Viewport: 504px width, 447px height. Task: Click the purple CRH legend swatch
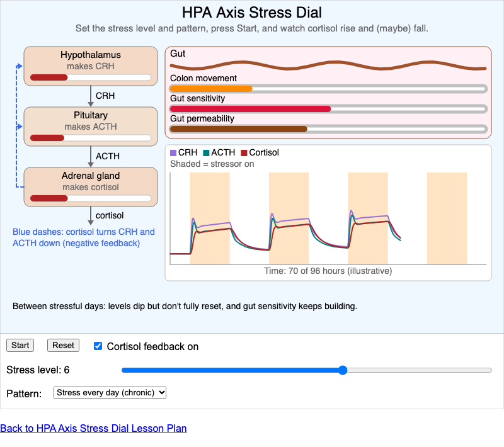pos(173,153)
